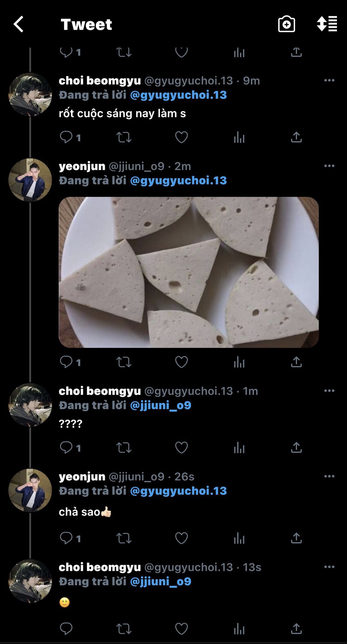
Task: Open more options on the 13s emoji tweet
Action: pos(329,567)
